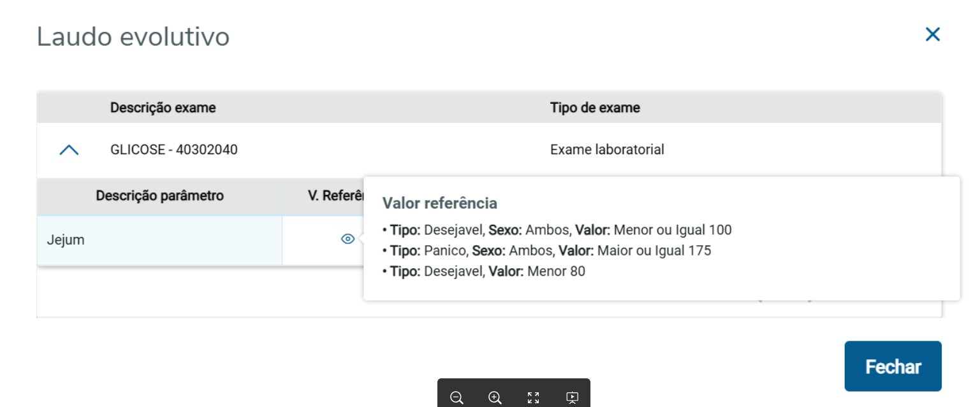Viewport: 980px width, 407px height.
Task: Toggle fullscreen with the expand-arrows icon
Action: [534, 398]
